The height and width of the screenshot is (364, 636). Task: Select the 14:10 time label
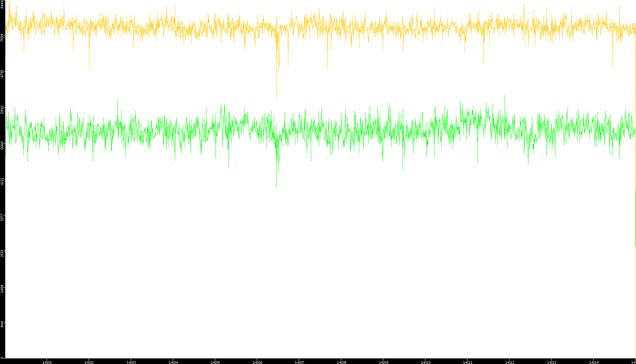(x=425, y=362)
